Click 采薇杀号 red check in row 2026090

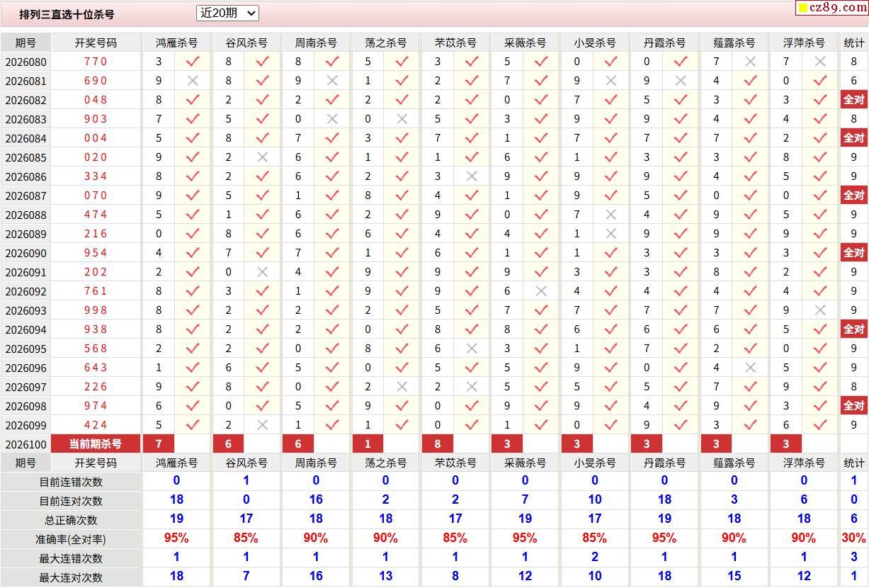(x=542, y=253)
